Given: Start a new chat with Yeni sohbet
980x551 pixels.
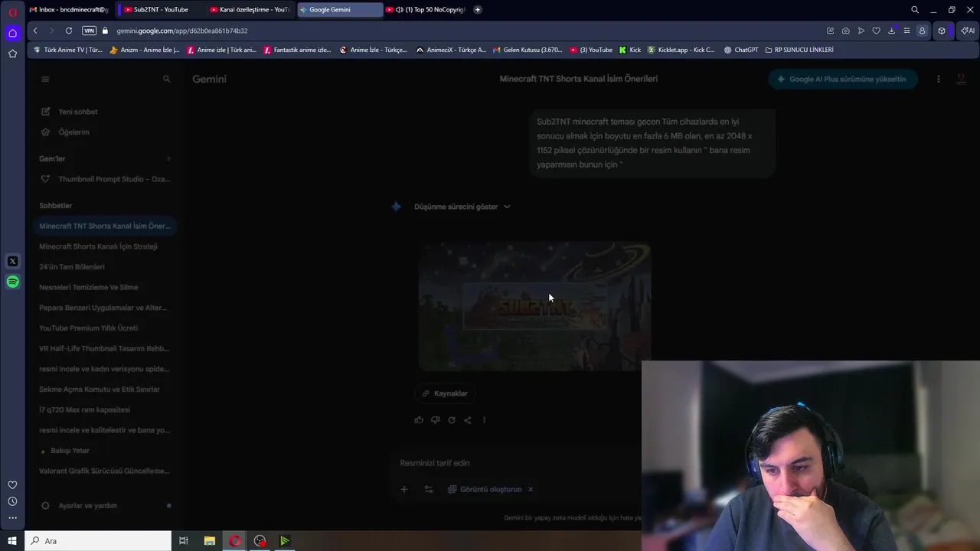Looking at the screenshot, I should 77,112.
